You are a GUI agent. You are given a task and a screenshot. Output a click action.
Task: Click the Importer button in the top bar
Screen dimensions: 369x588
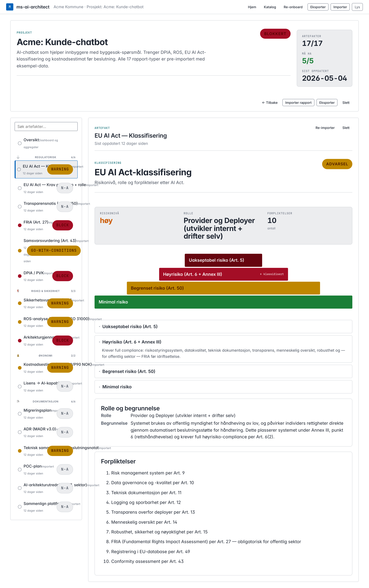pos(340,7)
